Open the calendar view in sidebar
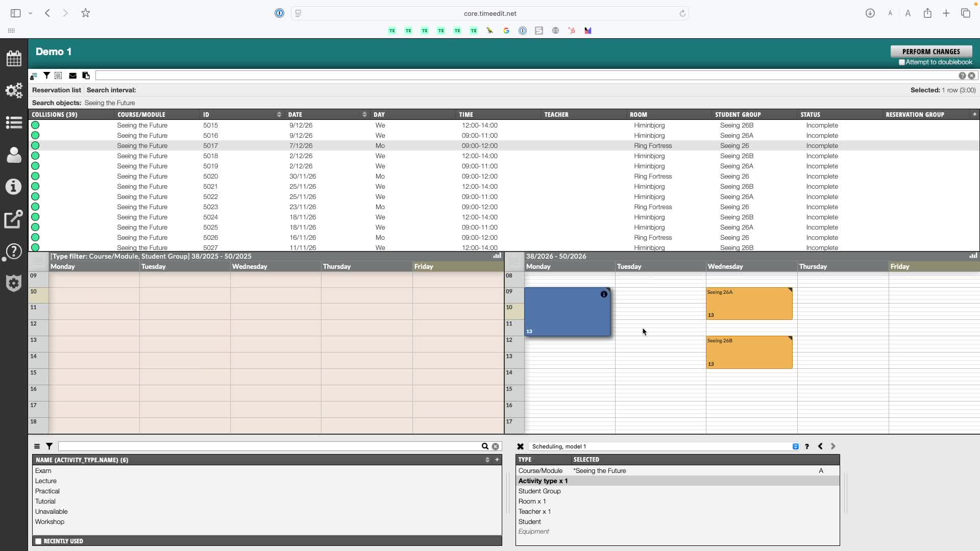 [14, 58]
